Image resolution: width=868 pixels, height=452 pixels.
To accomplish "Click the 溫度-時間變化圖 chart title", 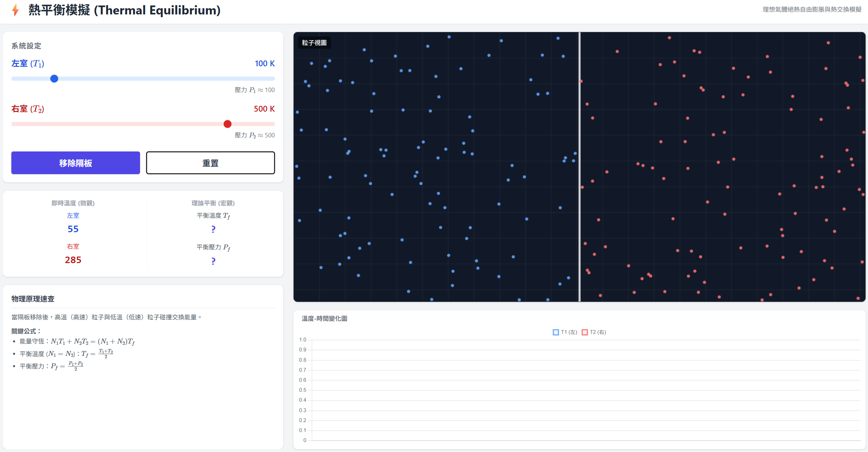I will point(324,318).
